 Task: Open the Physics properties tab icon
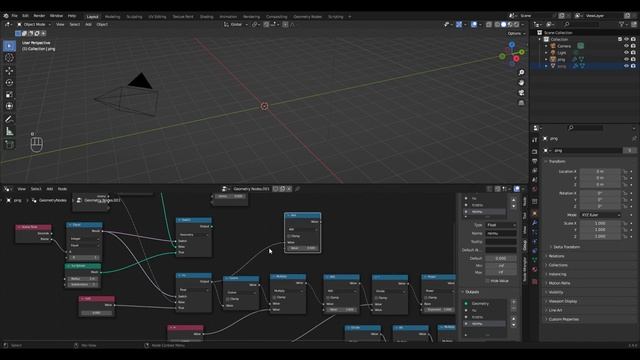click(535, 242)
